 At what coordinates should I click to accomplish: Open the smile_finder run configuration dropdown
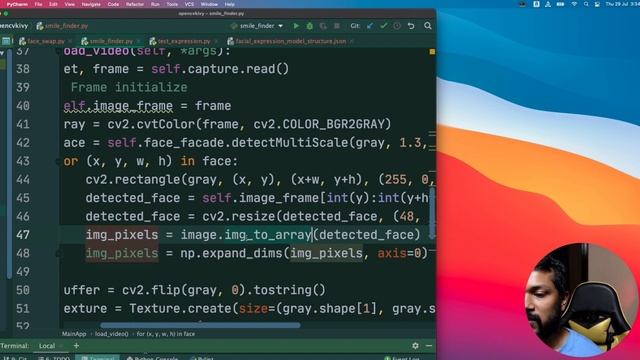click(257, 26)
